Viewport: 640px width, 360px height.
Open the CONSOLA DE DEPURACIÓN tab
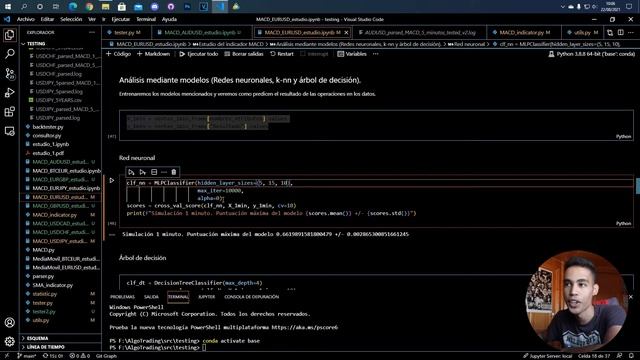[x=251, y=297]
